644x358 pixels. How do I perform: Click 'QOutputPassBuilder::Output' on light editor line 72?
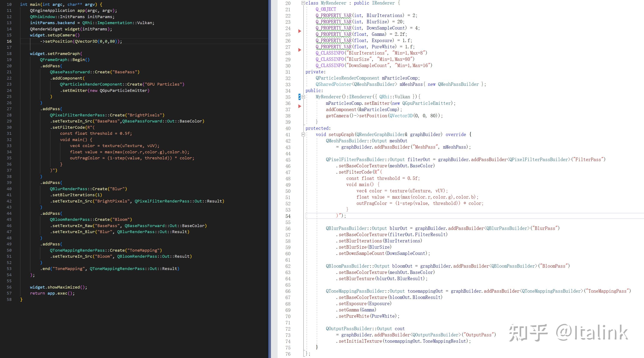(359, 329)
